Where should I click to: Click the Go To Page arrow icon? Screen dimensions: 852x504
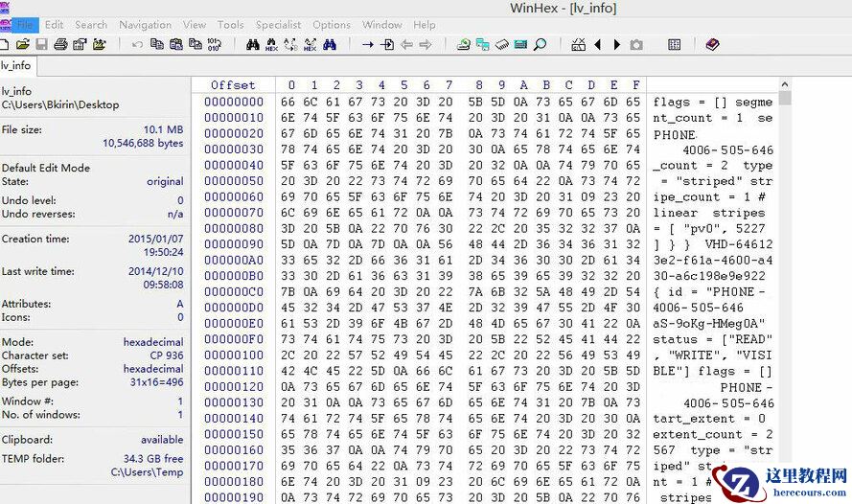tap(387, 44)
